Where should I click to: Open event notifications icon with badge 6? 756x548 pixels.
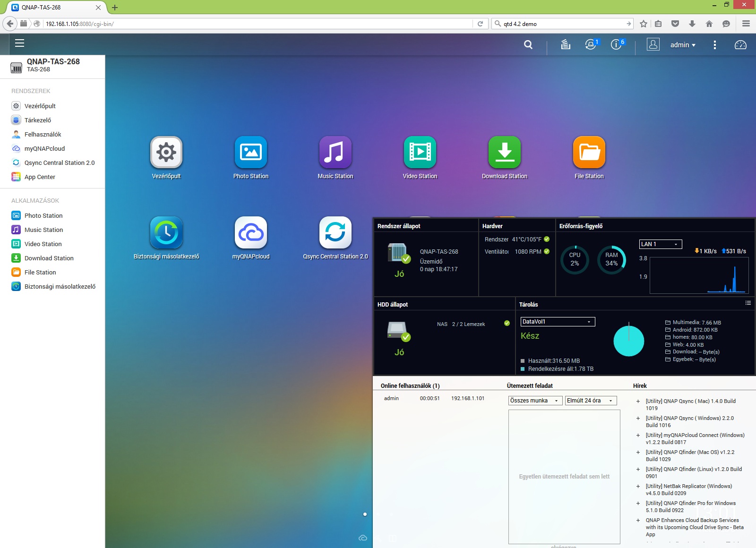pos(616,44)
